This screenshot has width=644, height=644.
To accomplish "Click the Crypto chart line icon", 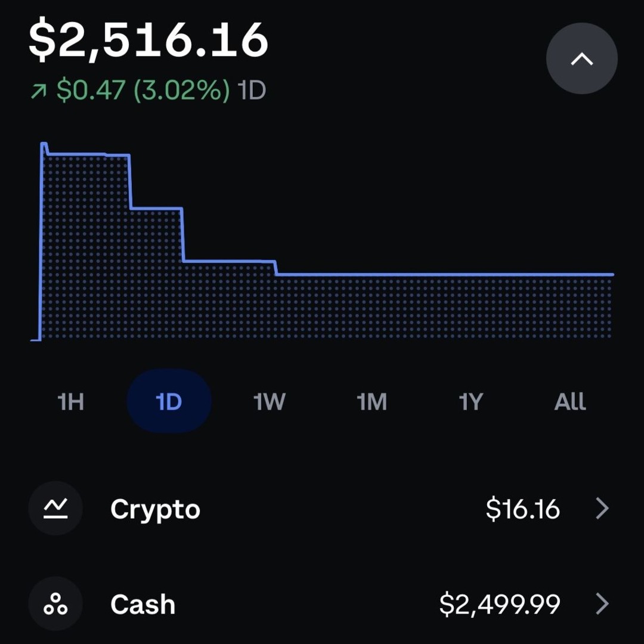I will 55,509.
